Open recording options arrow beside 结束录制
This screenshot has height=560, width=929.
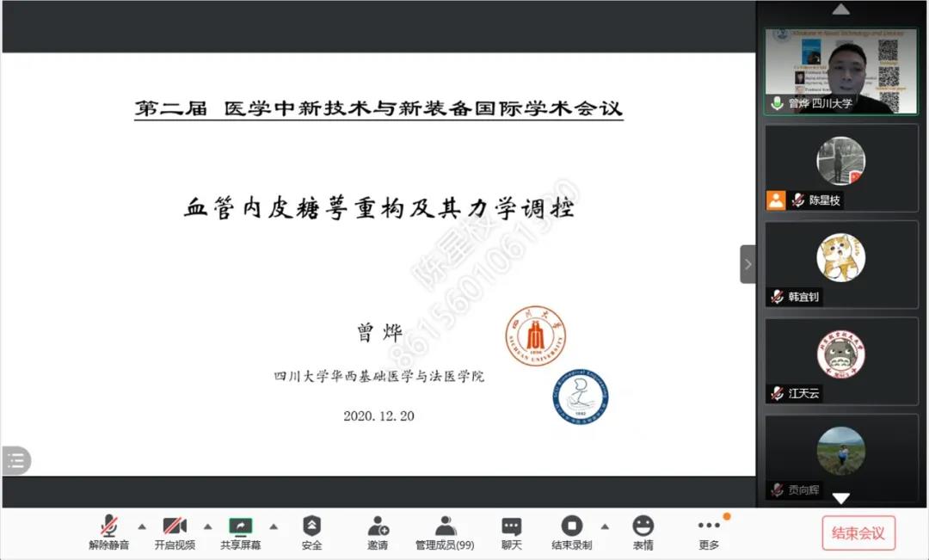605,526
